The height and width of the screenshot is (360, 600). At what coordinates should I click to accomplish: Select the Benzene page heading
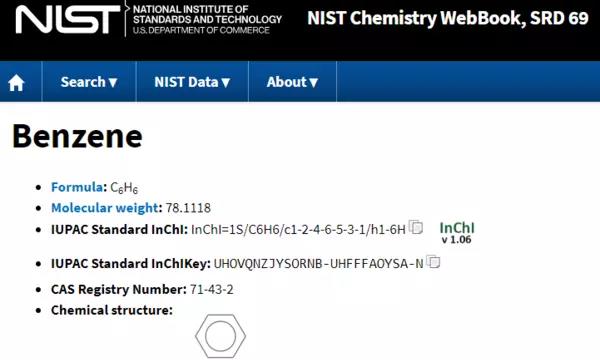(x=77, y=136)
